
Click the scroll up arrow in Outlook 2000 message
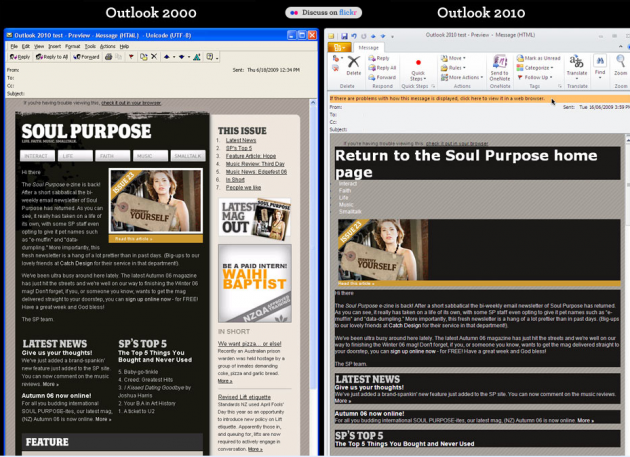[x=313, y=103]
